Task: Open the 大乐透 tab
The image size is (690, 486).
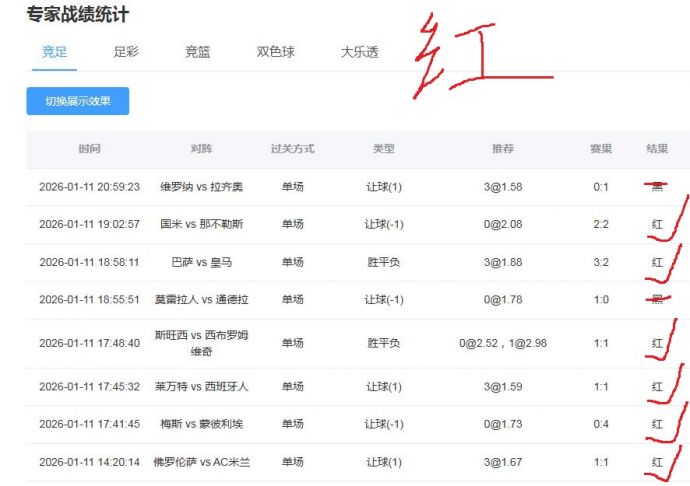Action: pos(359,52)
